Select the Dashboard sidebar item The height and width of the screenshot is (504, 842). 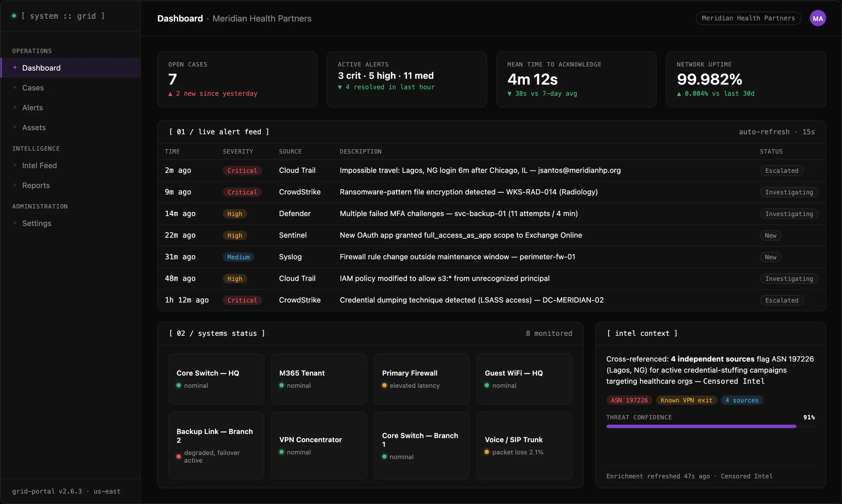tap(70, 68)
